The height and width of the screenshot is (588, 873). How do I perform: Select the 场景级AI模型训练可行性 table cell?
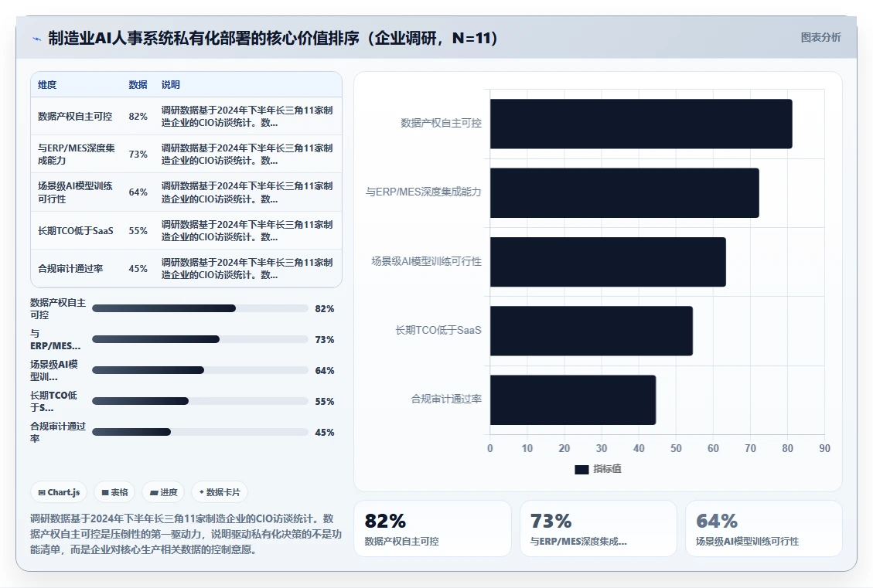pos(75,192)
